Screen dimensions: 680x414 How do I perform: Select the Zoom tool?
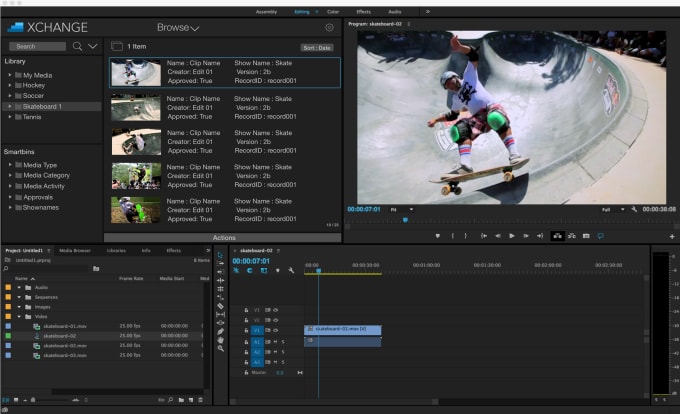220,349
